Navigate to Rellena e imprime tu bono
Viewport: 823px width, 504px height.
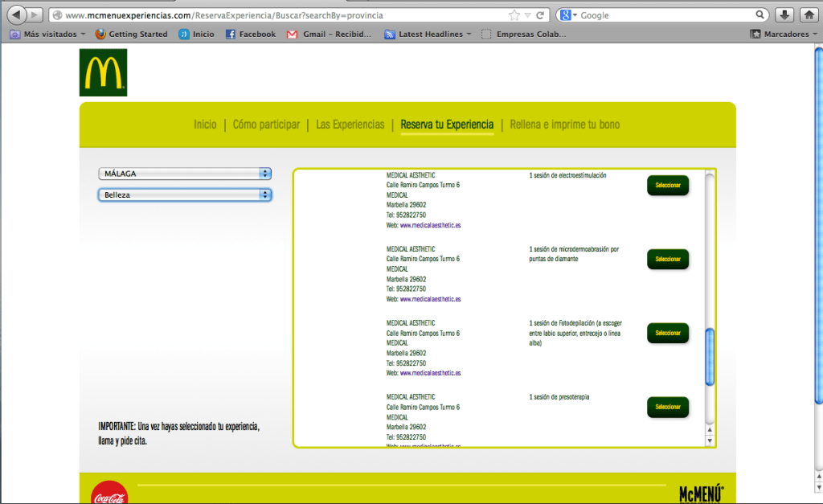pyautogui.click(x=564, y=125)
